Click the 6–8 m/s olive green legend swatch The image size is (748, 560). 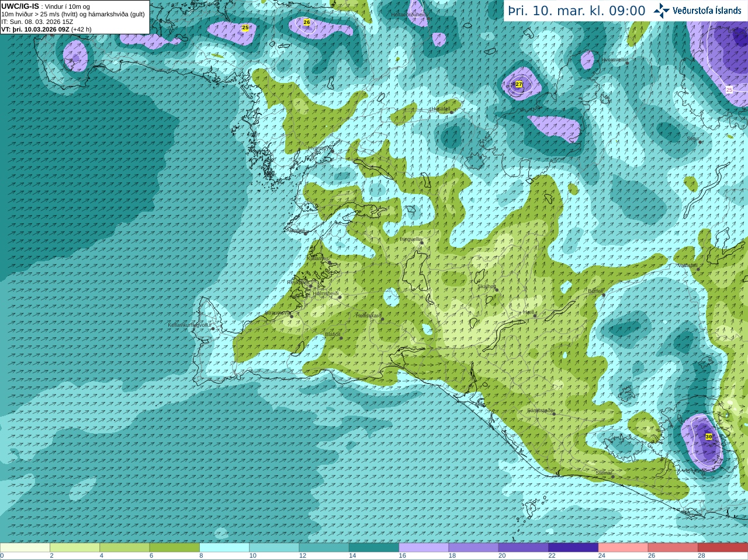click(x=175, y=548)
